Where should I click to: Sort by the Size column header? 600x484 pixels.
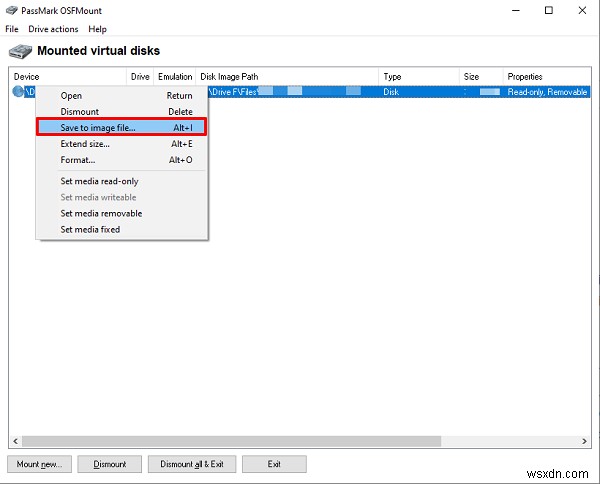coord(481,77)
